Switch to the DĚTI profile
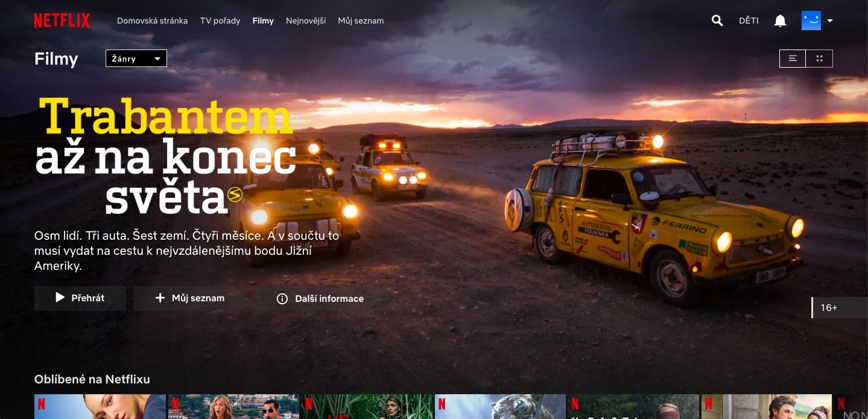Viewport: 868px width, 419px height. (x=749, y=21)
